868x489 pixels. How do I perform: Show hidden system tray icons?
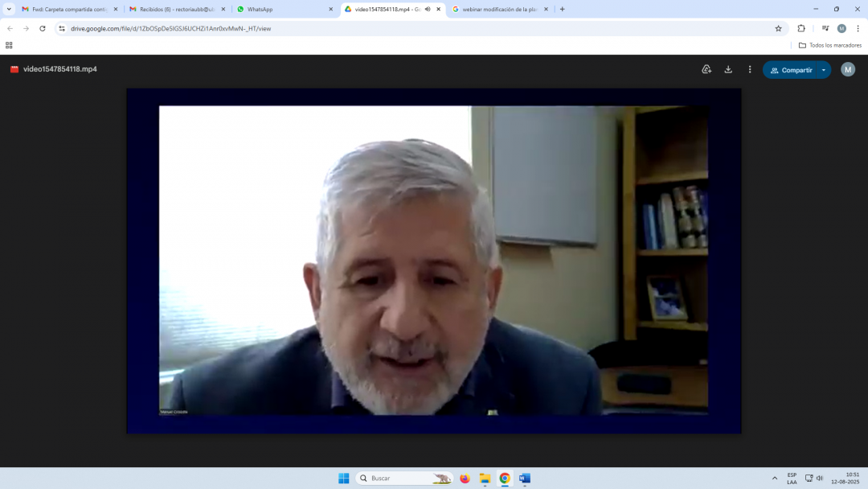point(775,478)
